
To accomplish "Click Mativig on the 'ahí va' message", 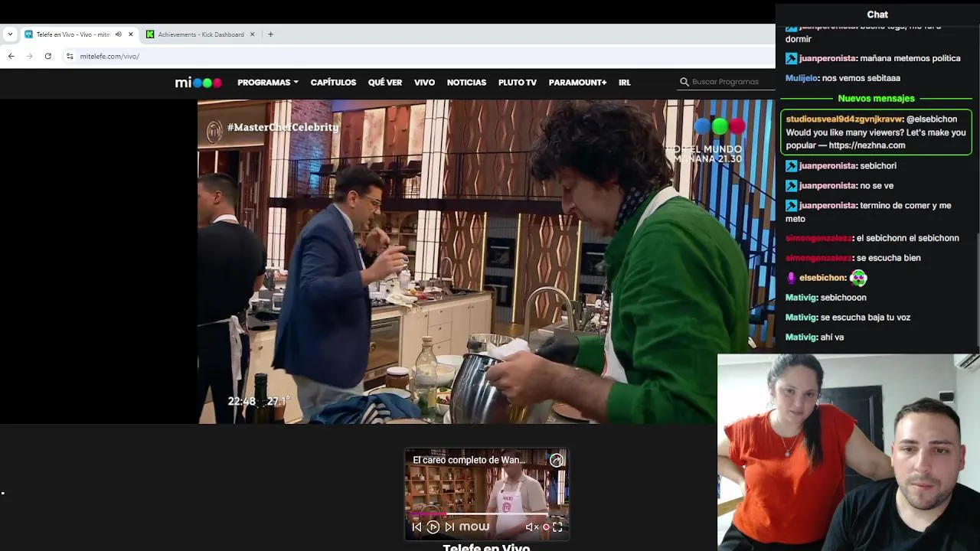I will point(802,337).
